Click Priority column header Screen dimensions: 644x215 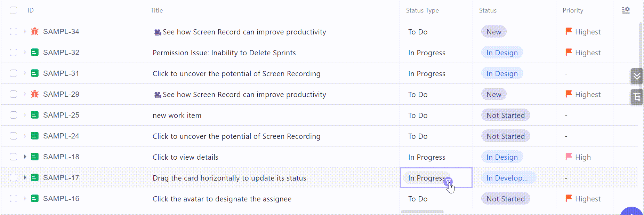pyautogui.click(x=573, y=10)
